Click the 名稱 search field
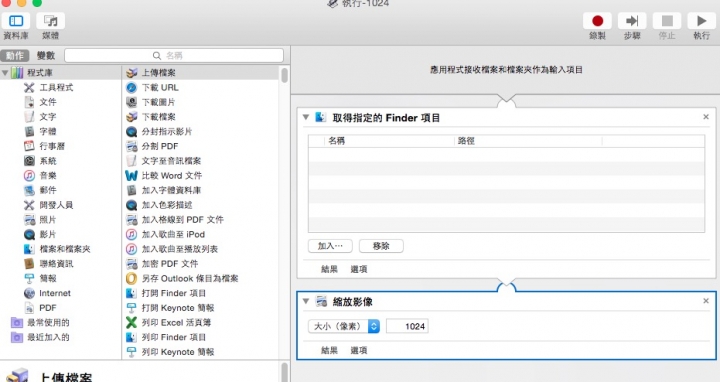The height and width of the screenshot is (382, 720). pos(174,56)
